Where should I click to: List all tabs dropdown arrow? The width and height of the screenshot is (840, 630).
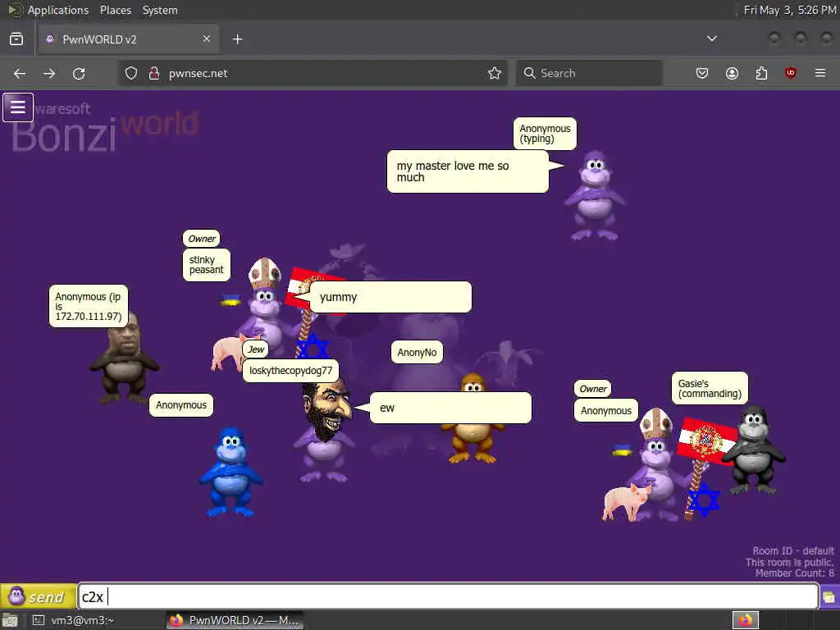[712, 39]
